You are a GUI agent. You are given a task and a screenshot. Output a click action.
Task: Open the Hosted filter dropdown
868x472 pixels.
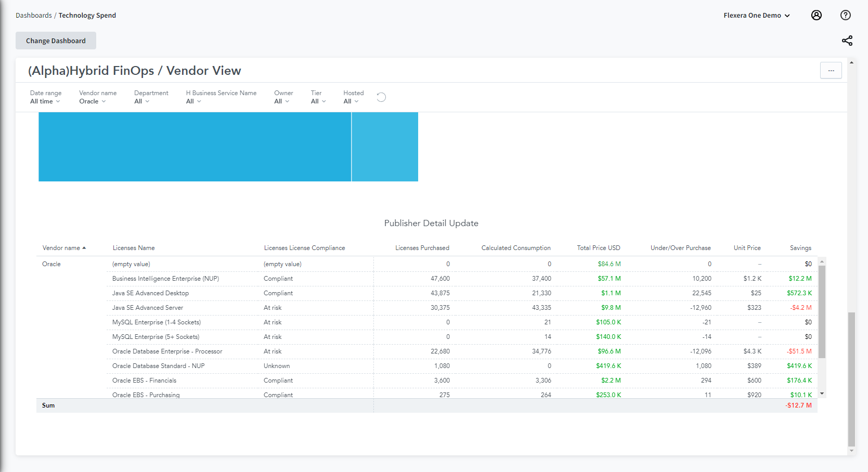click(x=351, y=101)
